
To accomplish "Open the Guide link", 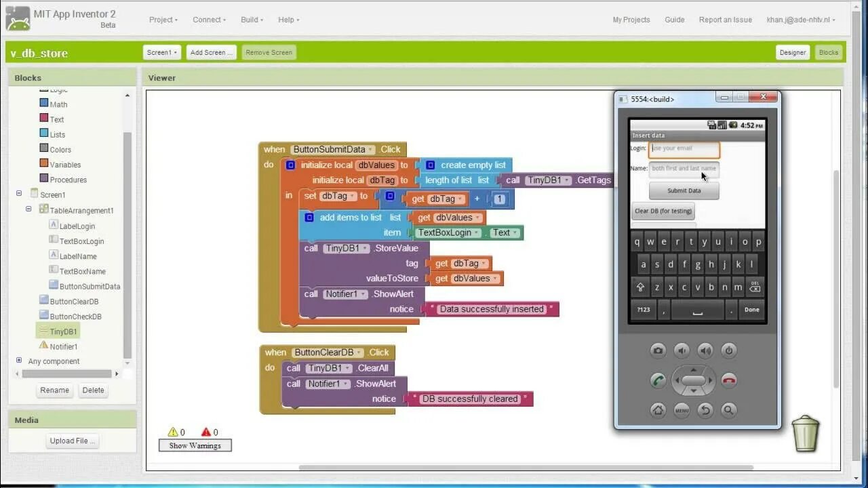I will coord(675,20).
